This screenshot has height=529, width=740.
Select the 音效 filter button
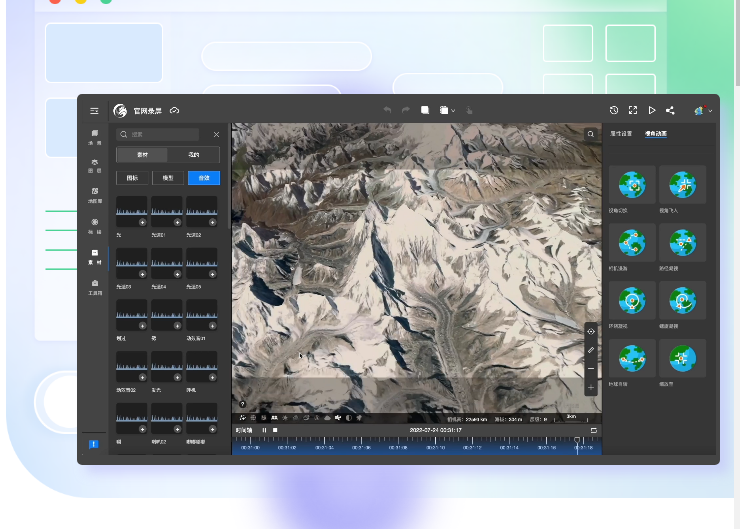click(204, 178)
